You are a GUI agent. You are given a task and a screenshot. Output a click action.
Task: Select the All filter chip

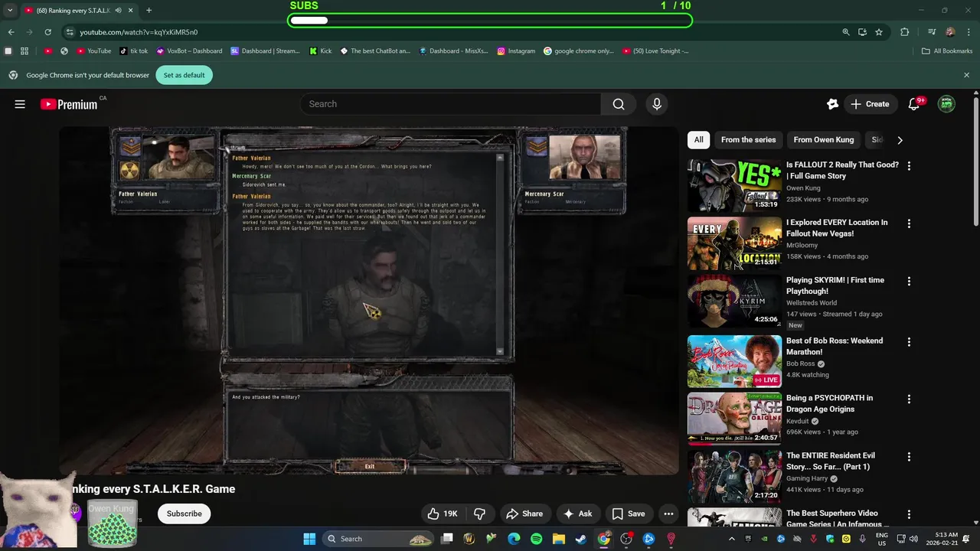click(698, 140)
